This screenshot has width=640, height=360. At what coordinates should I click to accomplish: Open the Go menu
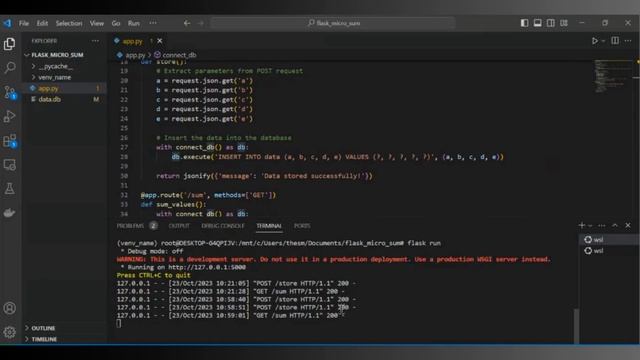(x=116, y=23)
